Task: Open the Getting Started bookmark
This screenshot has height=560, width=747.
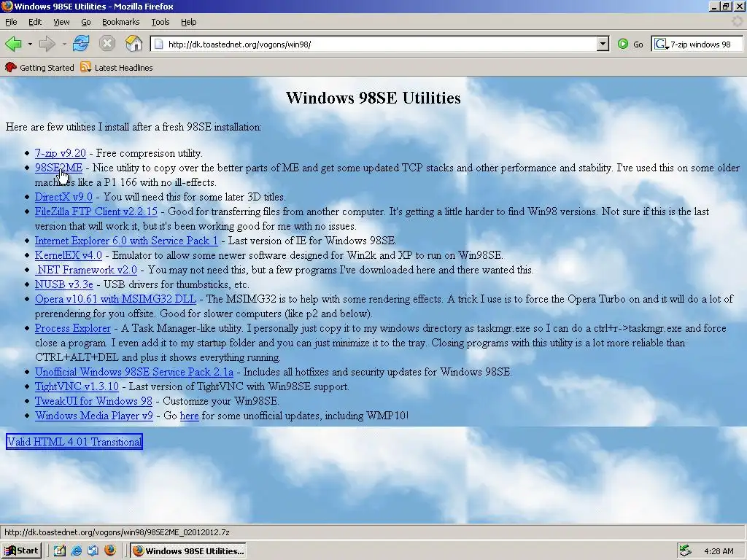Action: coord(39,68)
